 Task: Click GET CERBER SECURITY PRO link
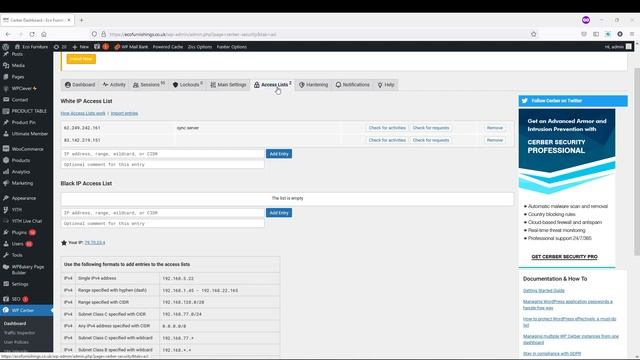pyautogui.click(x=564, y=257)
